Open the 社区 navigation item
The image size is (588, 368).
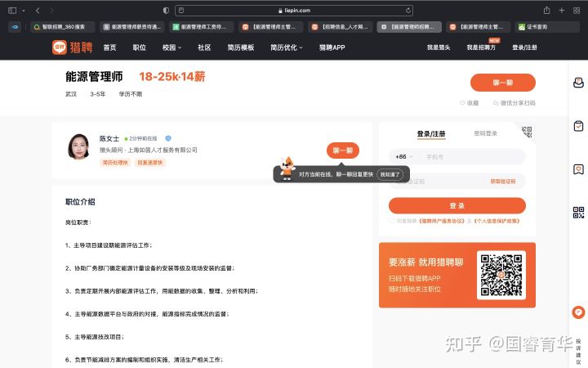tap(204, 47)
